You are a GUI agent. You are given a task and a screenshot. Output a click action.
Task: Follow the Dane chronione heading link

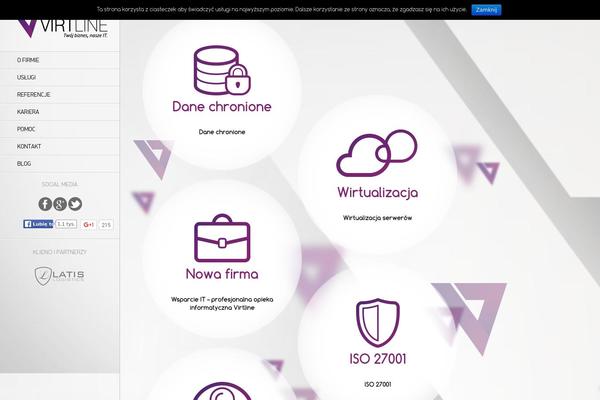pyautogui.click(x=222, y=106)
